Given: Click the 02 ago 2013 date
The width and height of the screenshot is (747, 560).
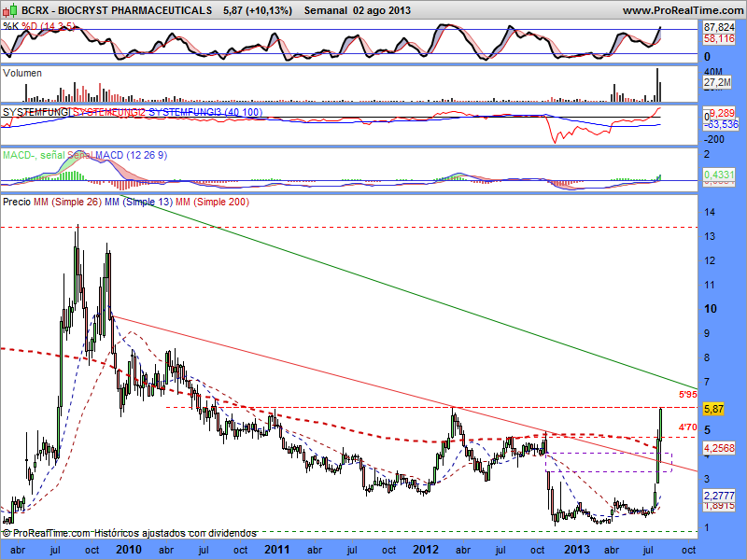Looking at the screenshot, I should (x=382, y=10).
